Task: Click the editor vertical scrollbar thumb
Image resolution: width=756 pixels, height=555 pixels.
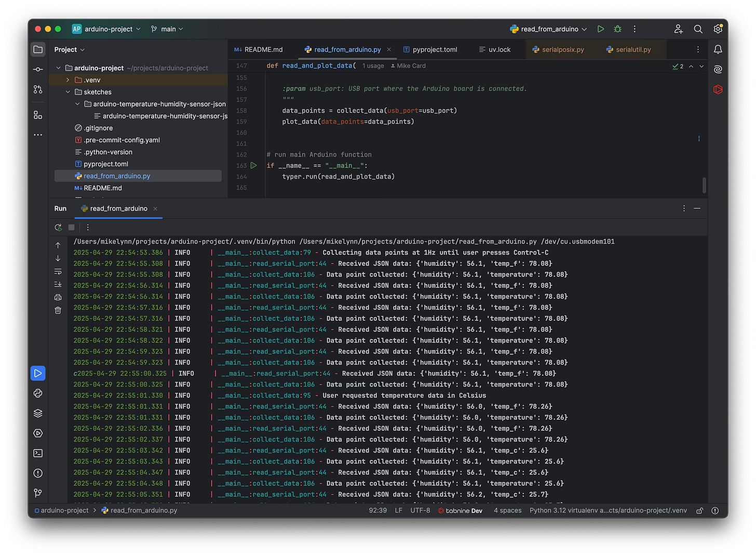Action: (x=704, y=185)
